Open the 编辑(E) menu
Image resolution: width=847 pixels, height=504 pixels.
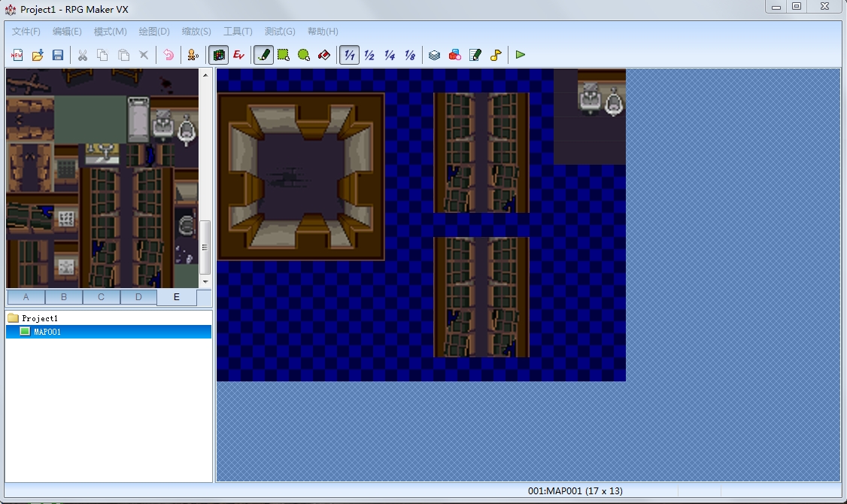[67, 32]
